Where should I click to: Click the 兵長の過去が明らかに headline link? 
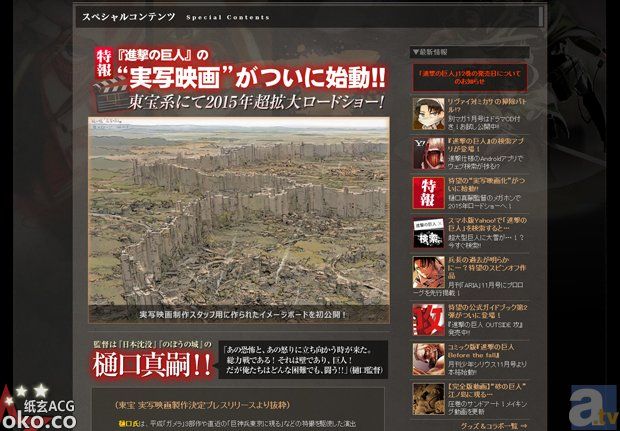(487, 268)
